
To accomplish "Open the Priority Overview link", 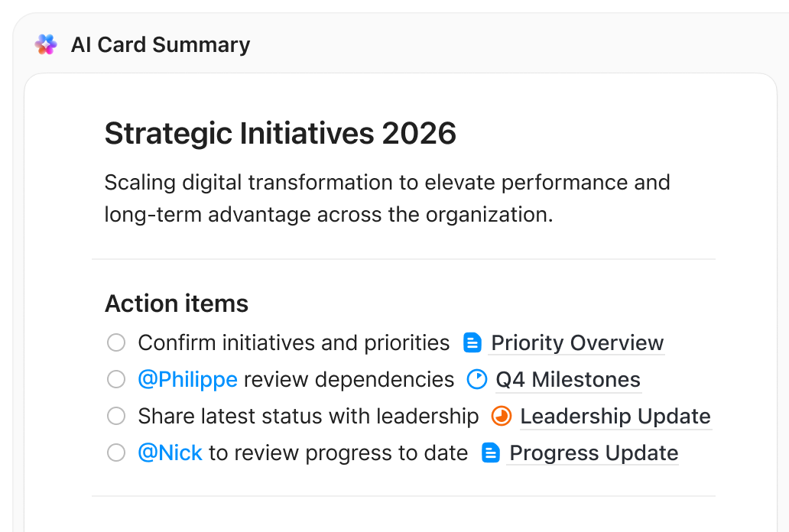I will click(x=576, y=342).
